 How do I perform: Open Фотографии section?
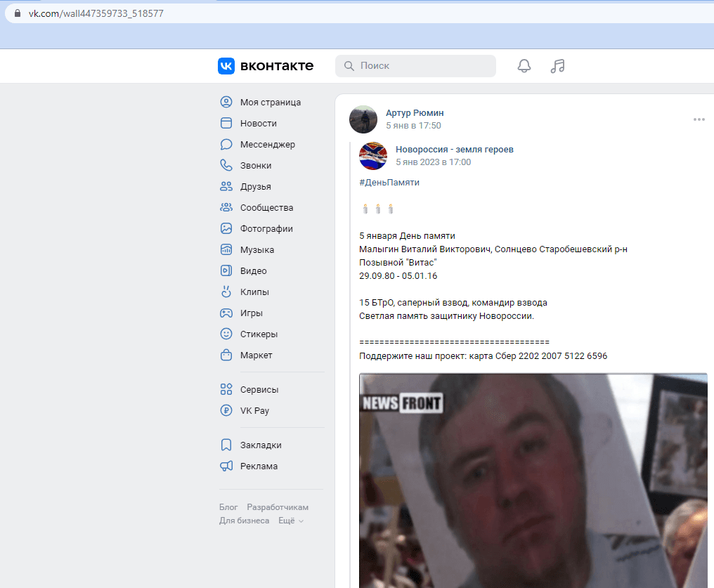coord(266,229)
